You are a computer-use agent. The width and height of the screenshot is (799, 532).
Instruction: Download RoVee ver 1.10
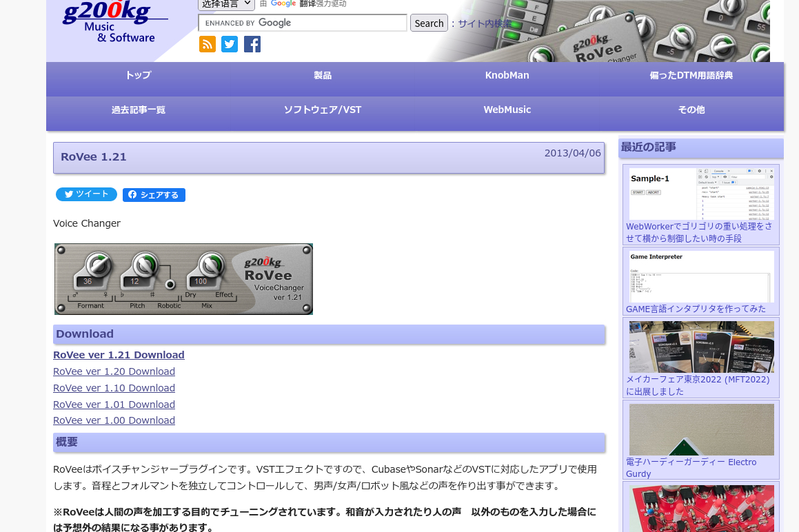(x=114, y=388)
